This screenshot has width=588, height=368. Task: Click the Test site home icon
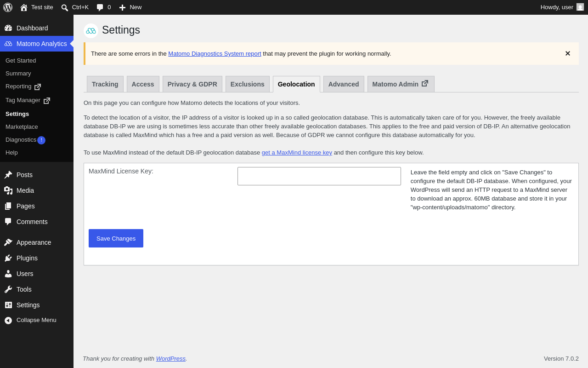pos(24,7)
